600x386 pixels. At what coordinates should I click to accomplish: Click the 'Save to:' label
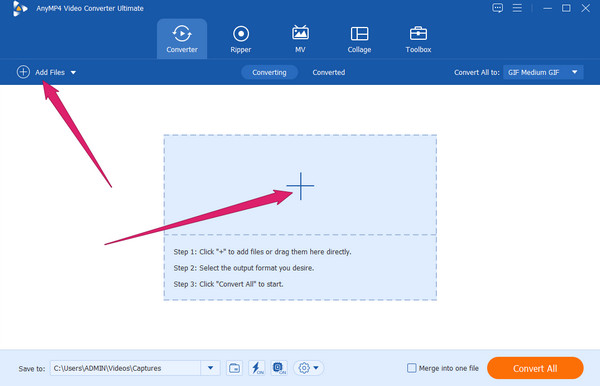[32, 369]
